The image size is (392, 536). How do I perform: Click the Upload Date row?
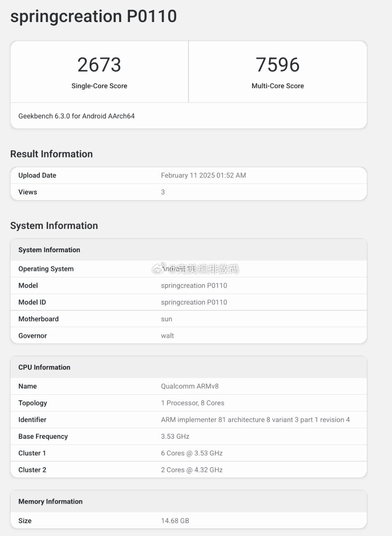[188, 175]
